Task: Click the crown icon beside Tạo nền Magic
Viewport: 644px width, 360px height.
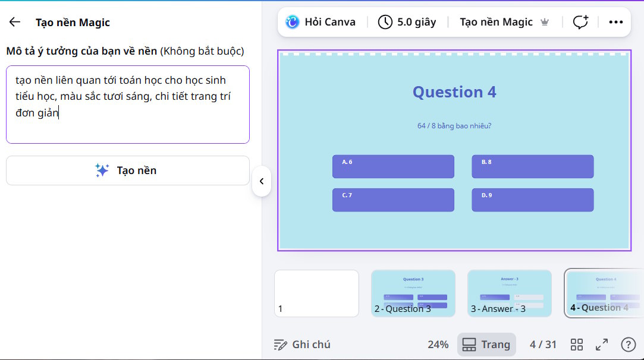Action: (x=545, y=22)
